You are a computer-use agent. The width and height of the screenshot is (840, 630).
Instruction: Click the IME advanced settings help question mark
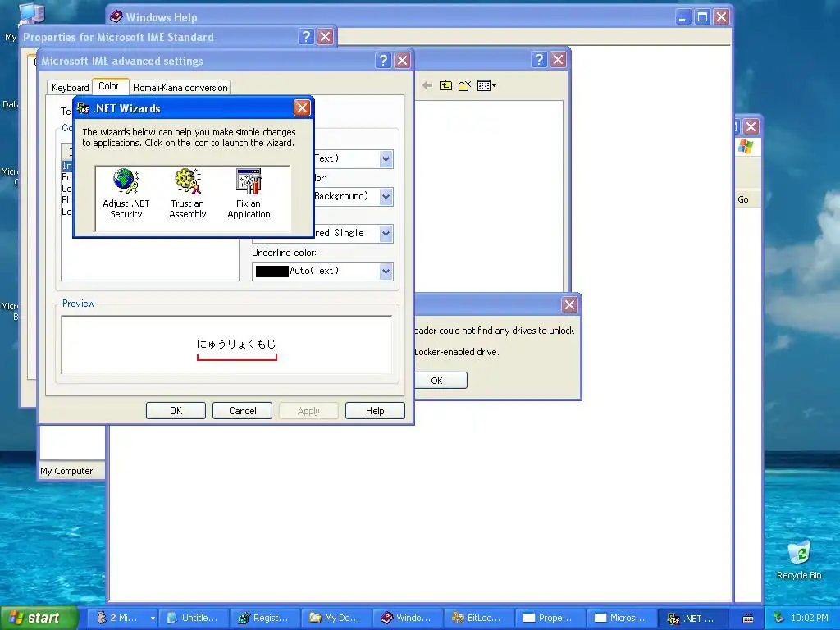tap(383, 61)
